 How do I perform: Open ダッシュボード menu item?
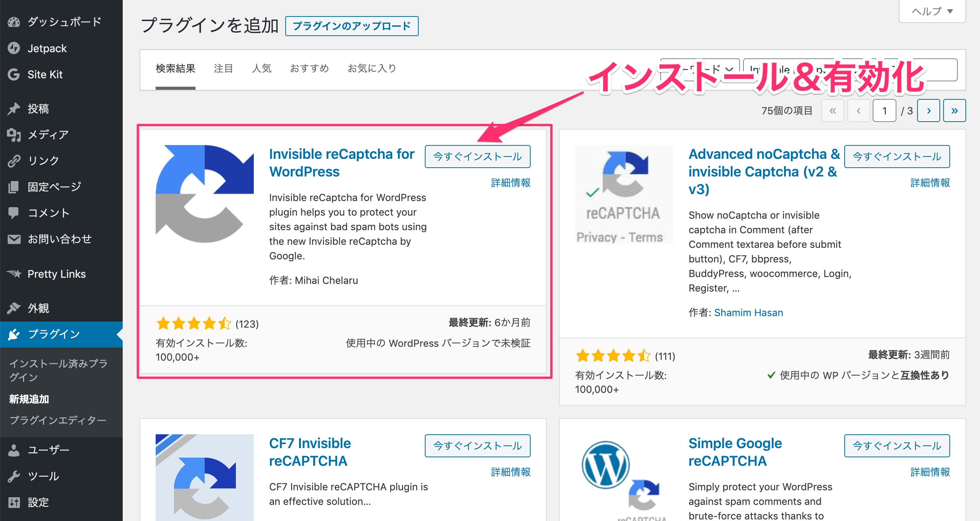pyautogui.click(x=61, y=22)
